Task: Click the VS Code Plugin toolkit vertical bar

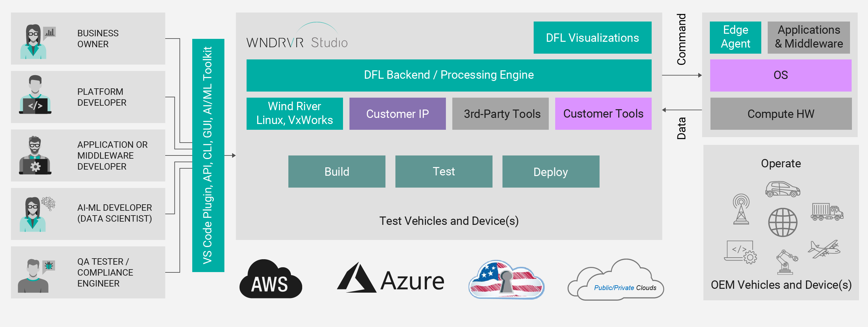Action: point(208,155)
